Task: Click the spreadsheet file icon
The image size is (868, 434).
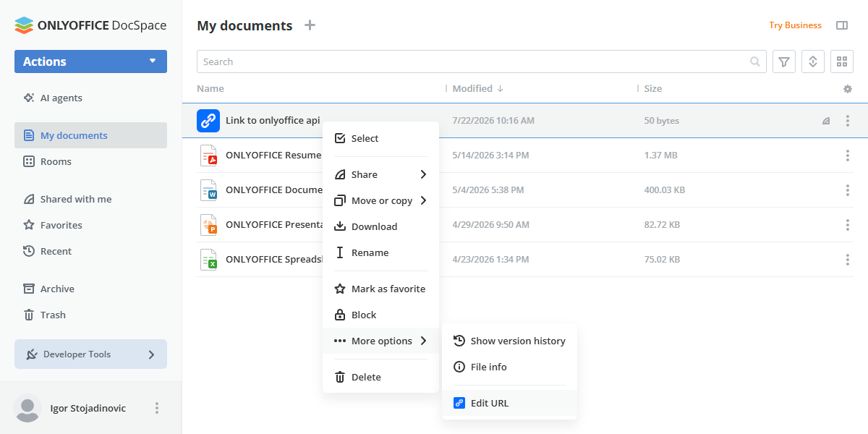Action: [x=208, y=260]
